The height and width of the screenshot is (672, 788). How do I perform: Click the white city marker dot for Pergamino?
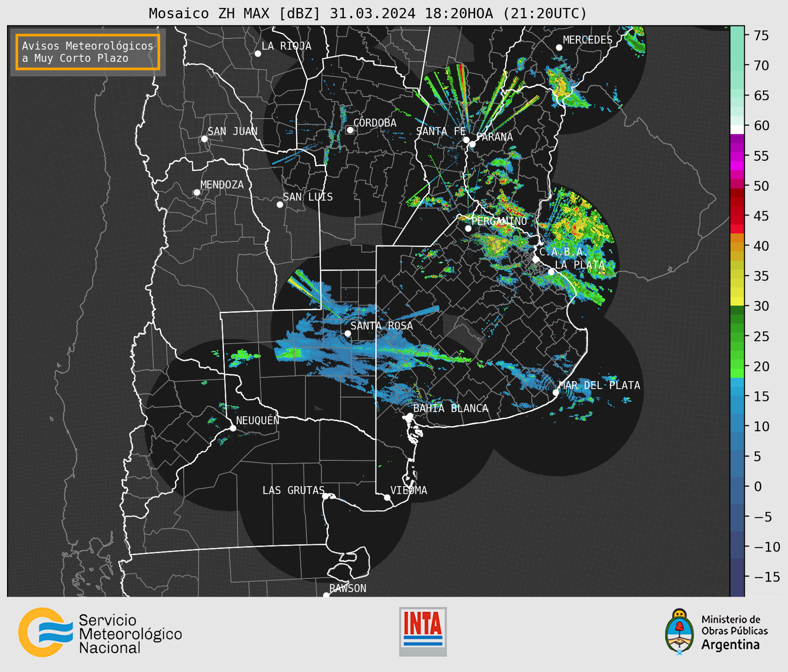tap(468, 229)
